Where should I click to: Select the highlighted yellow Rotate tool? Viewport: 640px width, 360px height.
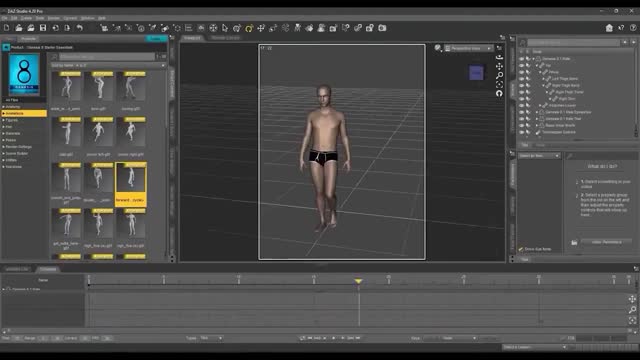pos(249,28)
